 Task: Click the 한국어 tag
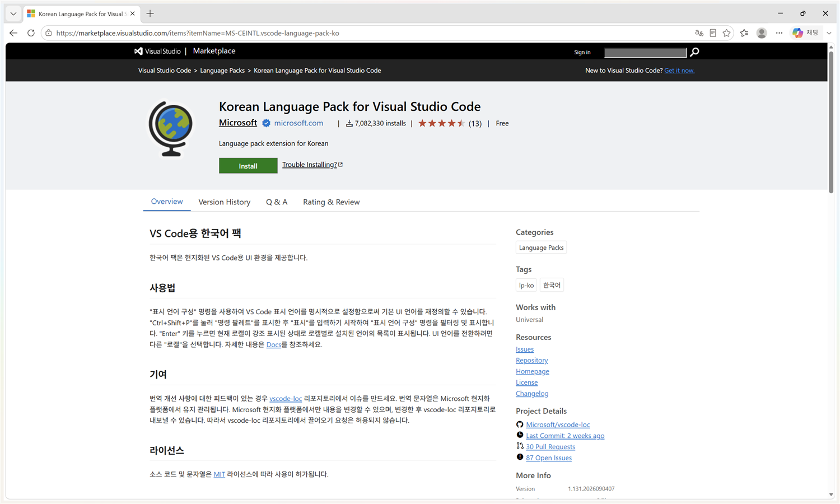tap(552, 285)
